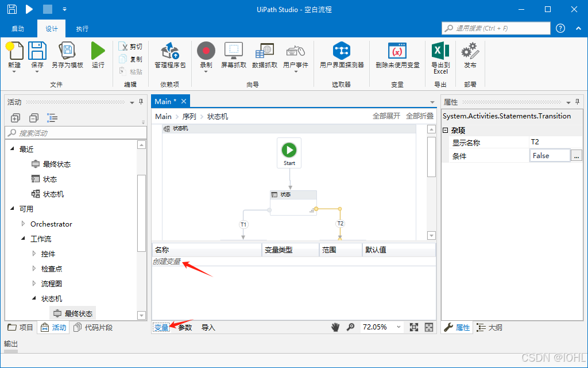
Task: Click the run play icon in title bar
Action: 29,9
